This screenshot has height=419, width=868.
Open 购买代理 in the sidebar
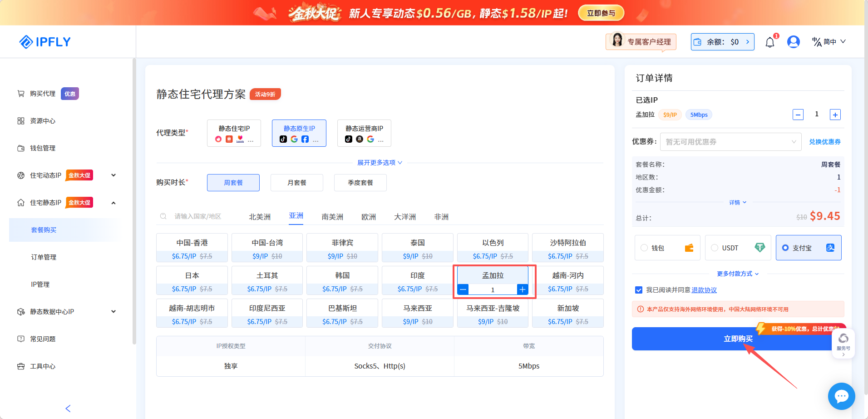43,94
